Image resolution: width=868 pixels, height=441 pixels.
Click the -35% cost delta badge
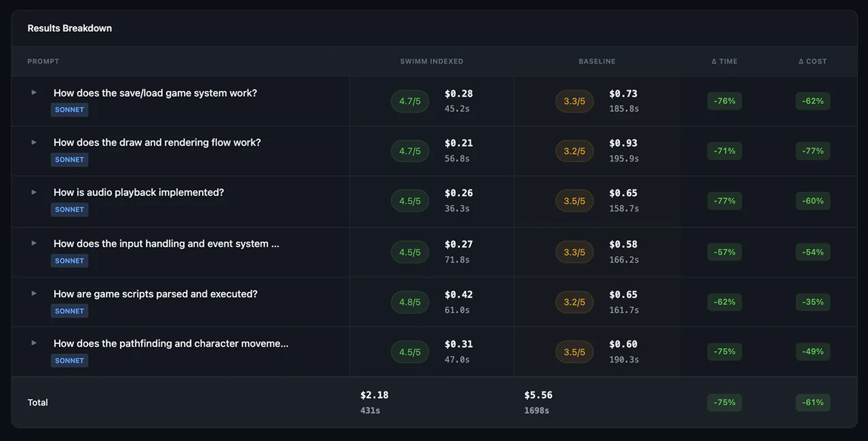pos(812,302)
